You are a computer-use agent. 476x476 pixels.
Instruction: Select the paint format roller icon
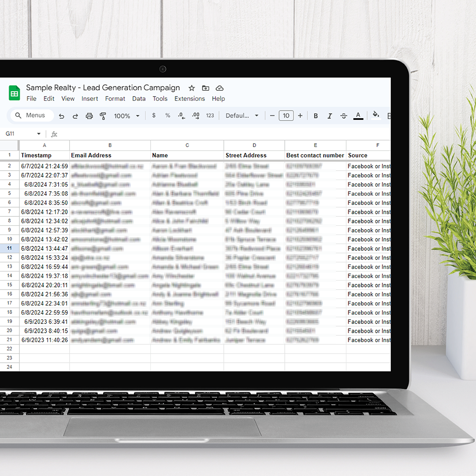coord(103,116)
